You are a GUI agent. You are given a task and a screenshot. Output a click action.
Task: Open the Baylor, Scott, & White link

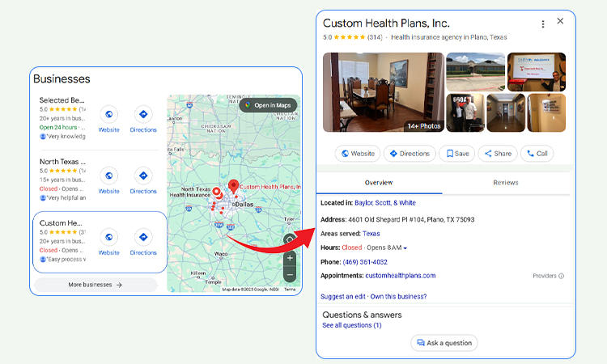(x=385, y=203)
